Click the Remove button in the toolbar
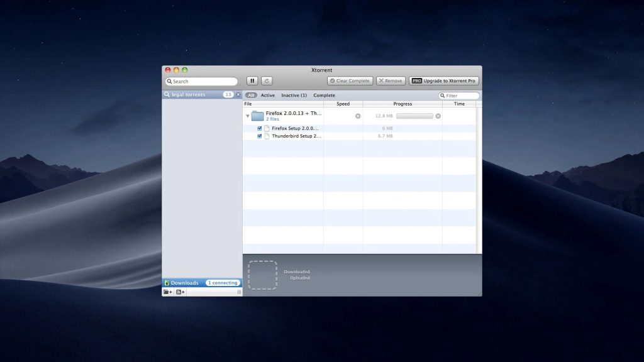644x362 pixels. (391, 81)
